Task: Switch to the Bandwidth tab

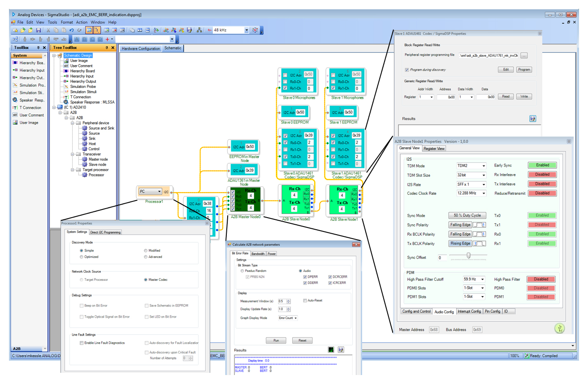Action: click(258, 254)
